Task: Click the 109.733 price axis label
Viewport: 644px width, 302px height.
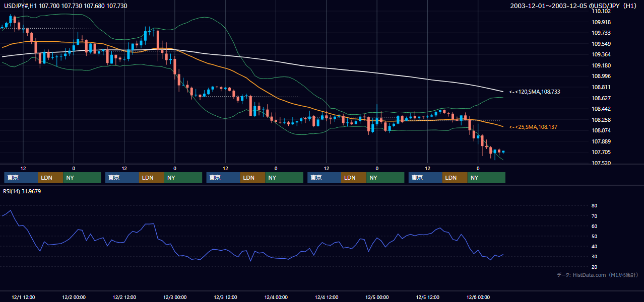Action: point(601,33)
